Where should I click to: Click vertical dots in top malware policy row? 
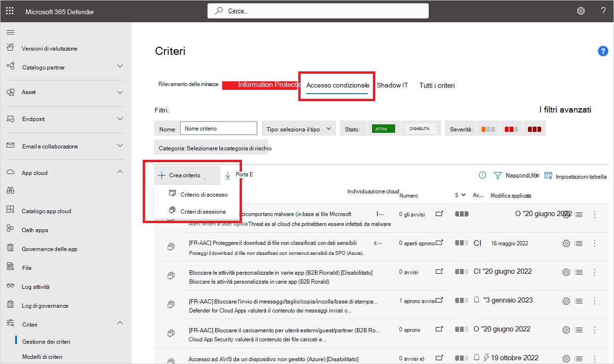click(595, 215)
